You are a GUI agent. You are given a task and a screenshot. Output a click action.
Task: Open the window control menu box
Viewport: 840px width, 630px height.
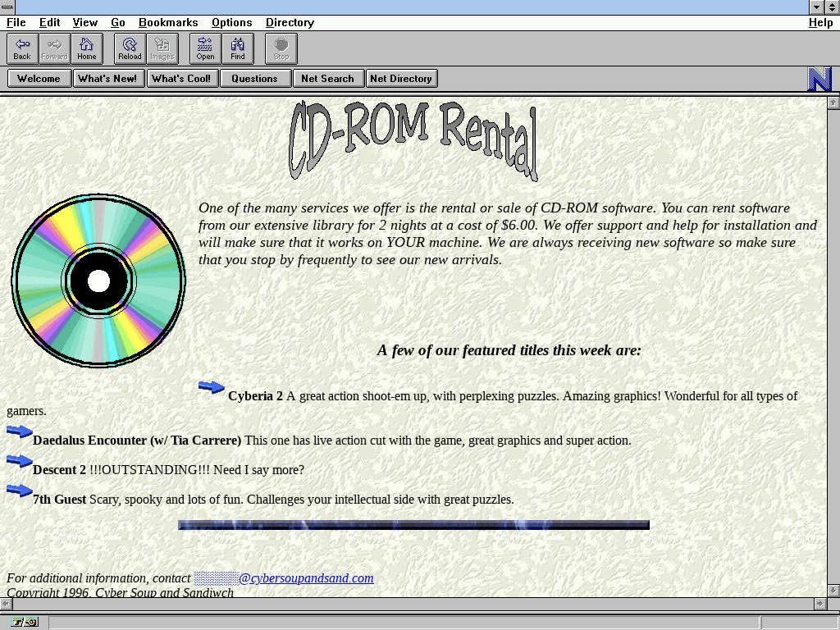tap(7, 7)
